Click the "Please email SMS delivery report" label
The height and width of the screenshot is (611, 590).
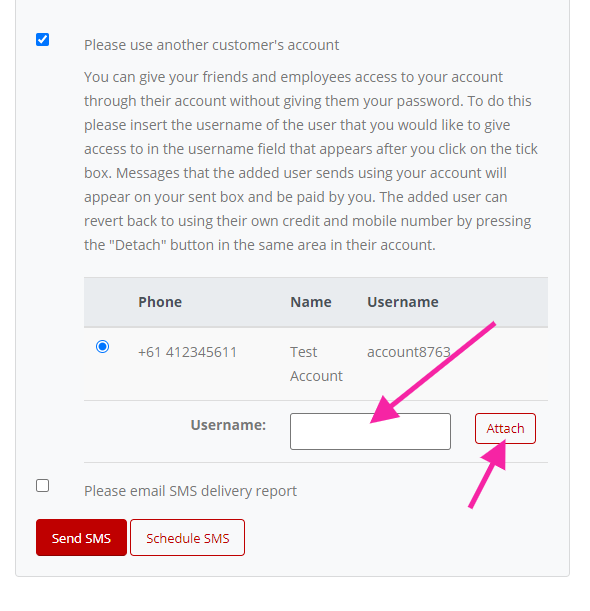pos(191,491)
